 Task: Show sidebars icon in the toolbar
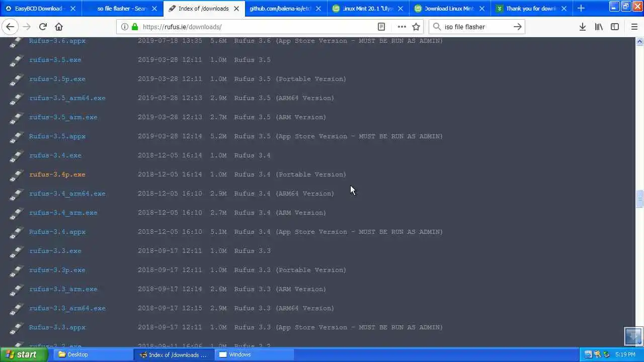pos(615,27)
